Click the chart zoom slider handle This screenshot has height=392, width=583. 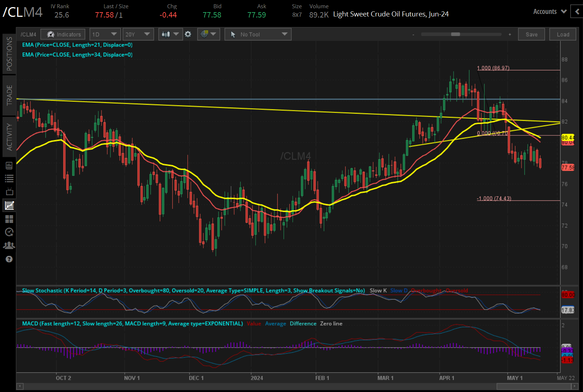[x=455, y=34]
